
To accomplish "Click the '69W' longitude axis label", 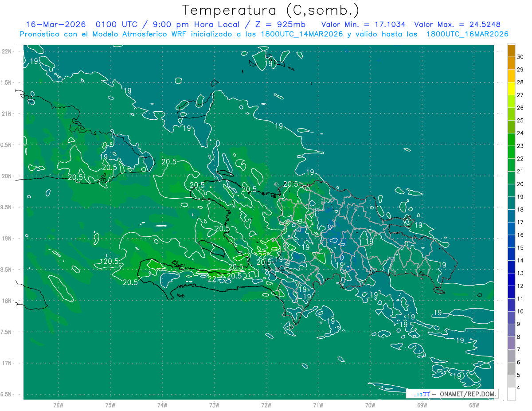I will point(422,405).
